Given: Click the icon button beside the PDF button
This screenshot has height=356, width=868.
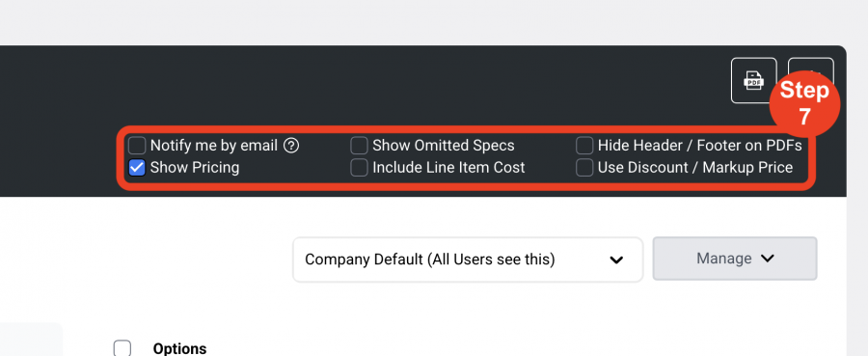Looking at the screenshot, I should coord(811,67).
